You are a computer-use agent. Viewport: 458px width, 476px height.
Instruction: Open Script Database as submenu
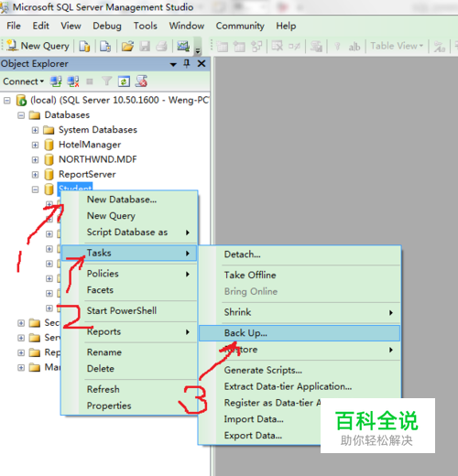(129, 233)
